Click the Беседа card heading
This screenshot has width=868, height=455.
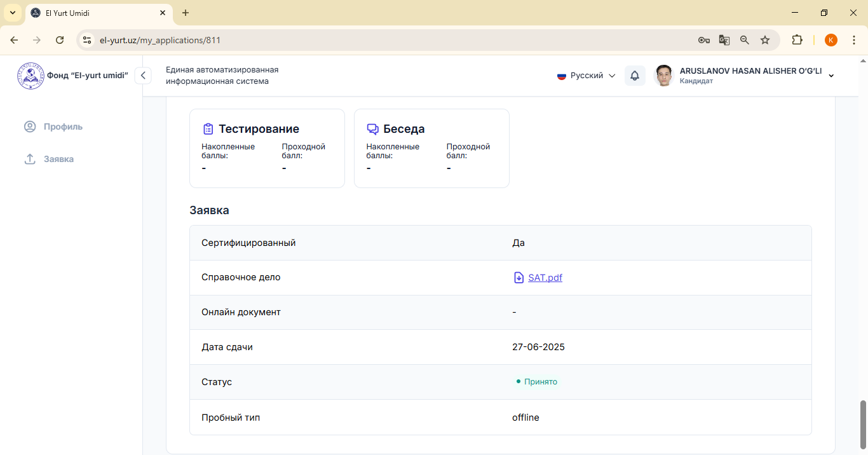click(x=404, y=129)
